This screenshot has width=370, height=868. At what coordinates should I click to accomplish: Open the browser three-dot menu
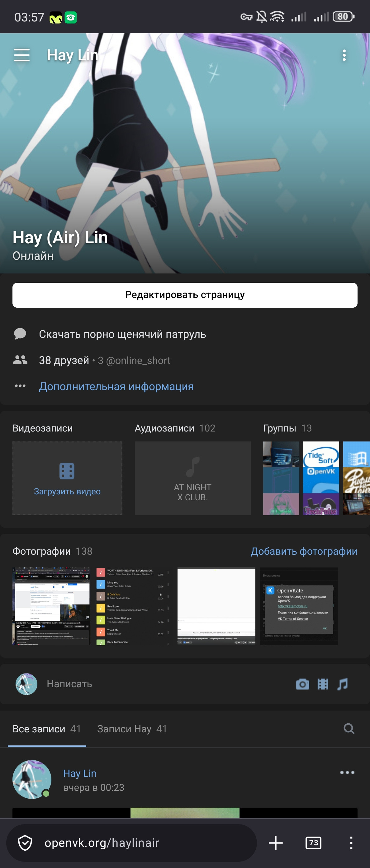click(351, 843)
